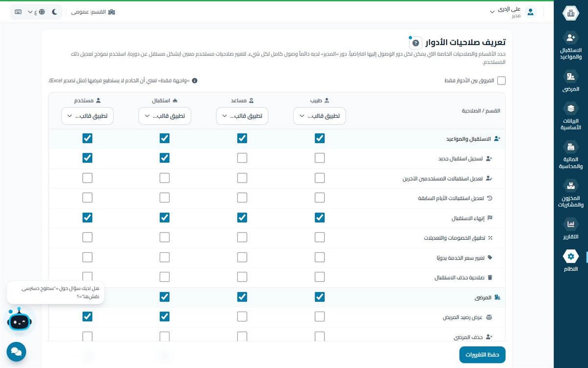Click the trash icon of صلاحية حذف الاستقبال
Screen dimensions: 588x368
[490, 278]
